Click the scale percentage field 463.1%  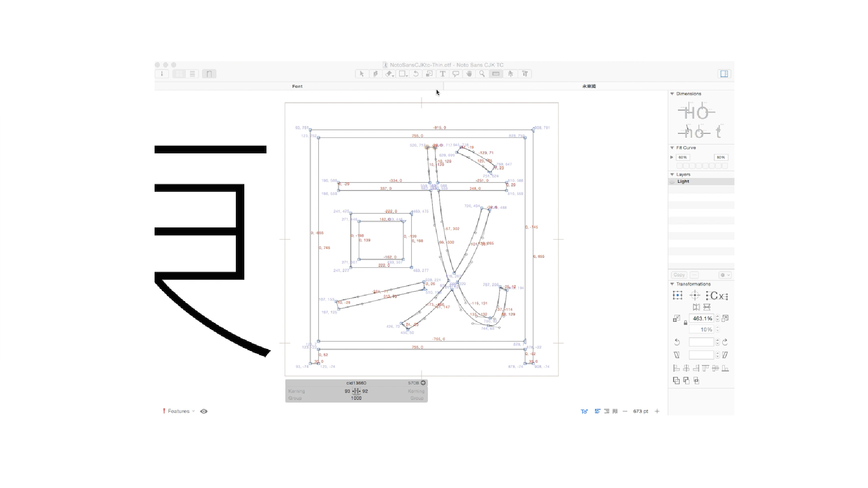[x=702, y=318]
